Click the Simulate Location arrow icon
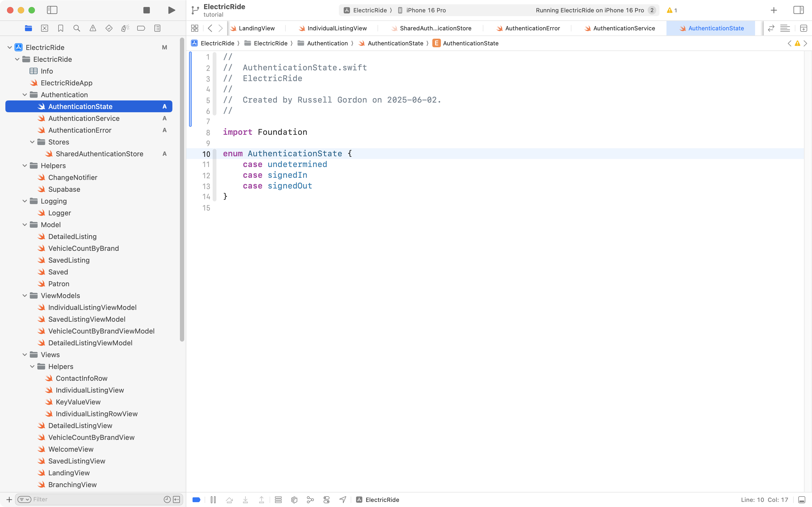 click(343, 500)
